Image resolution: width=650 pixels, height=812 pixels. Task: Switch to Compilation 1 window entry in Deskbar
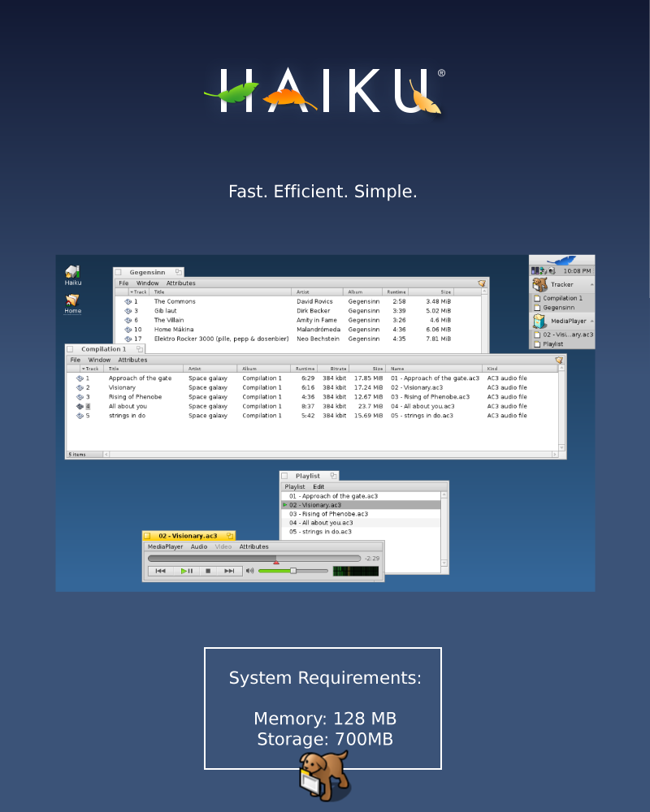click(562, 298)
